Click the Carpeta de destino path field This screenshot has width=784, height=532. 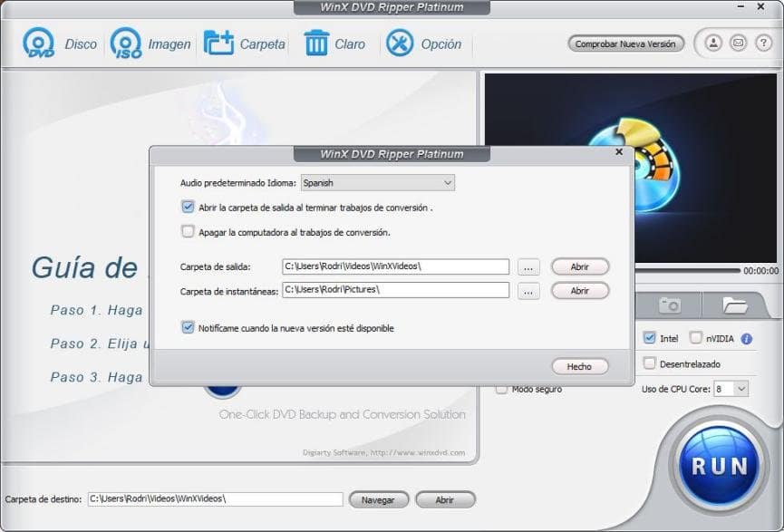click(215, 498)
